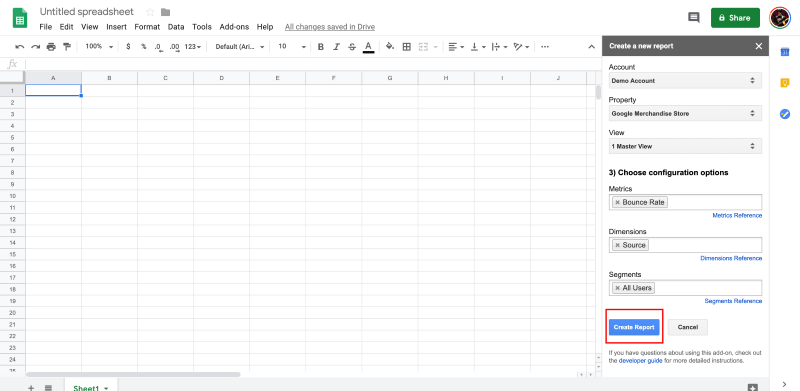Viewport: 800px width, 391px height.
Task: Open the zoom 100% dropdown
Action: (x=99, y=46)
